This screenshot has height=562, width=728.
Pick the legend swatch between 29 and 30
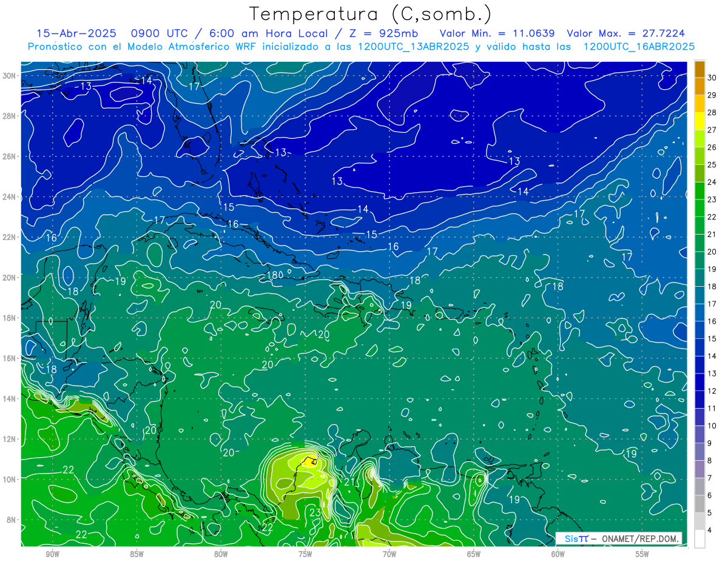[x=699, y=87]
